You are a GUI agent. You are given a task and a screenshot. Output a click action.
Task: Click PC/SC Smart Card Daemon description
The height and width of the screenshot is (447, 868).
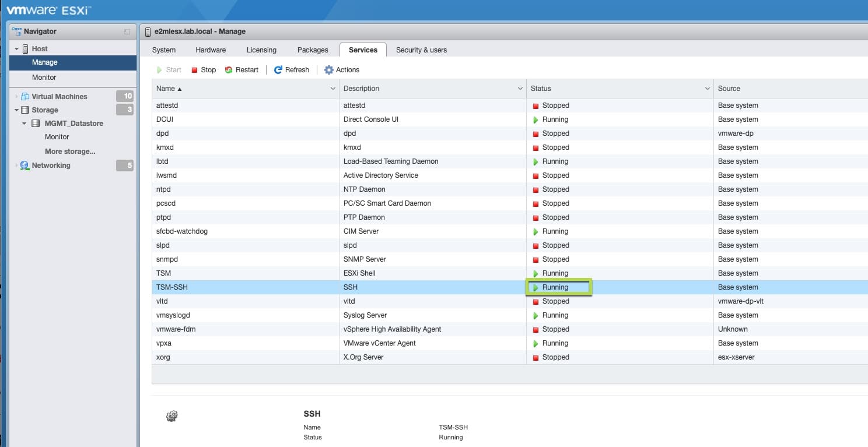(387, 203)
